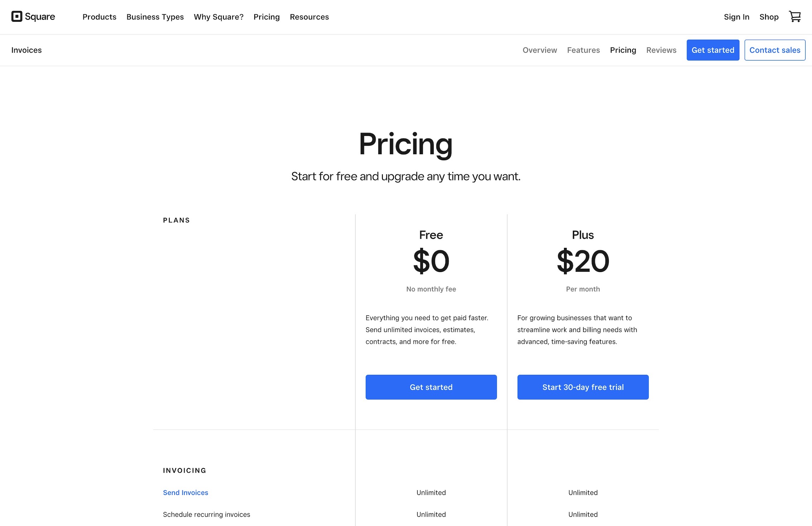Switch to the Overview tab
Viewport: 812px width, 526px height.
540,50
